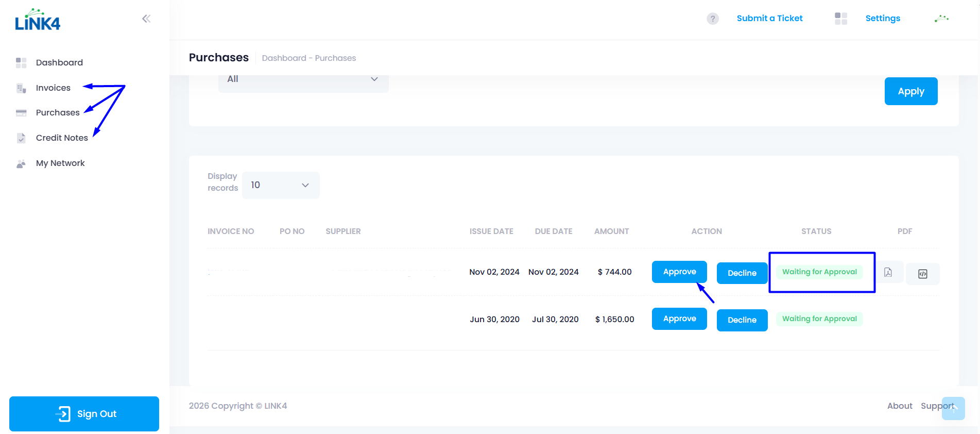Open the All filter dropdown

[303, 80]
